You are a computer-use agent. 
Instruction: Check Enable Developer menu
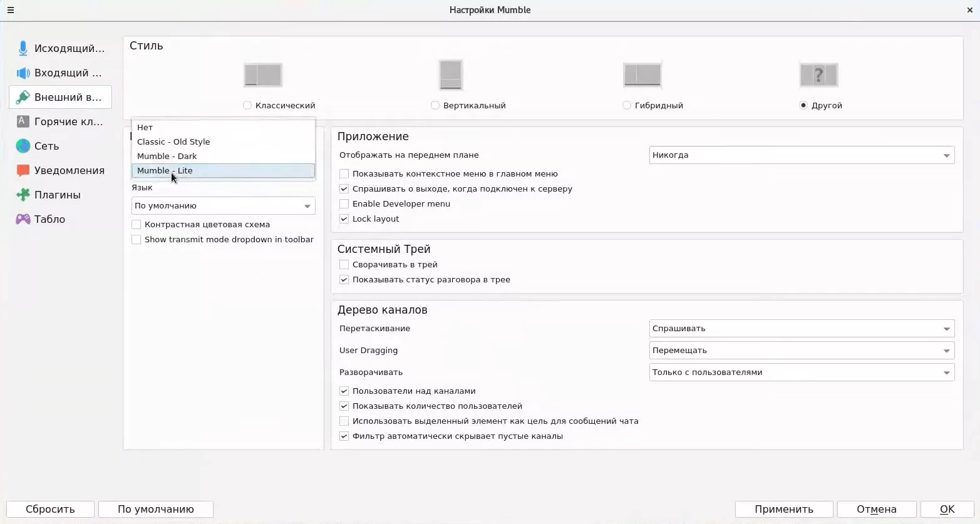tap(344, 204)
